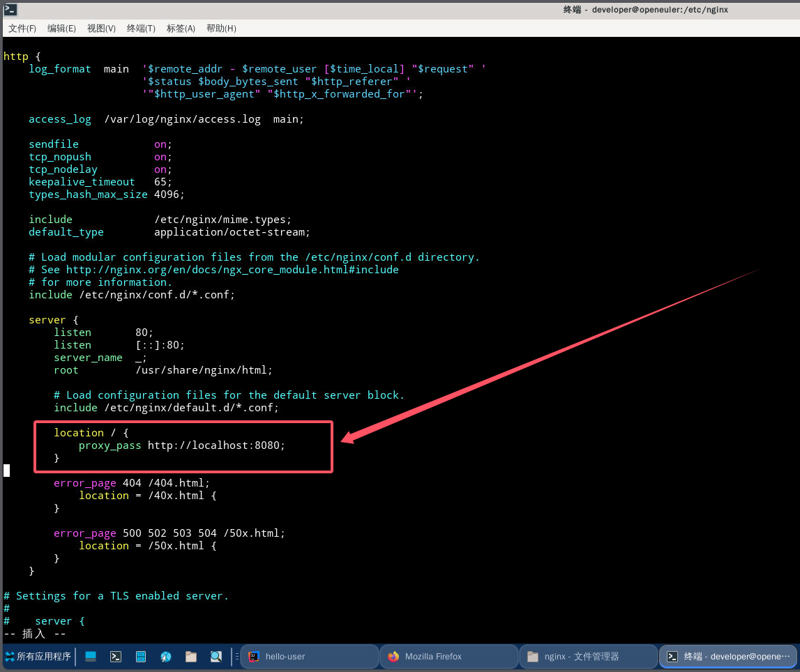The height and width of the screenshot is (672, 800).
Task: Click the folder icon on nginx taskbar button
Action: click(533, 657)
